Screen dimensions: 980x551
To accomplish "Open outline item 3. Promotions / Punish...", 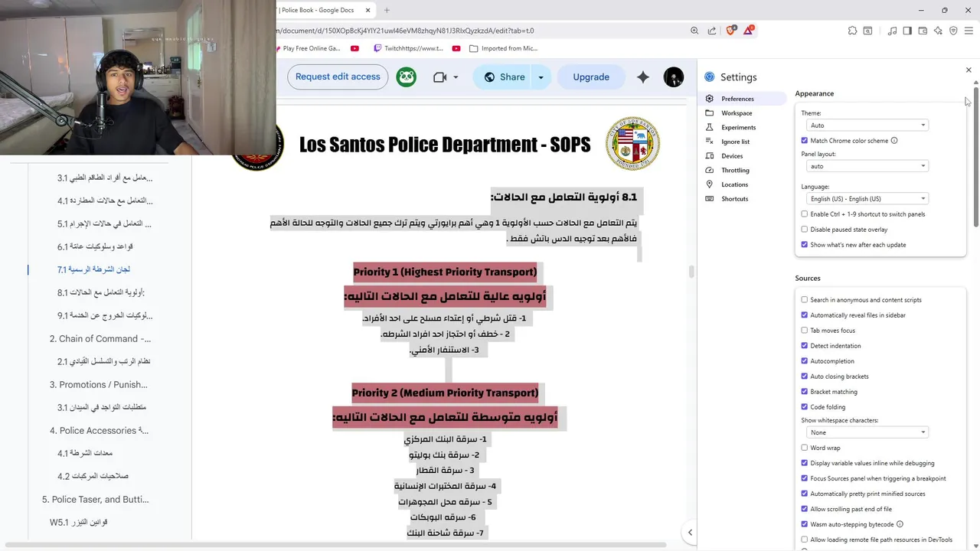I will coord(99,384).
